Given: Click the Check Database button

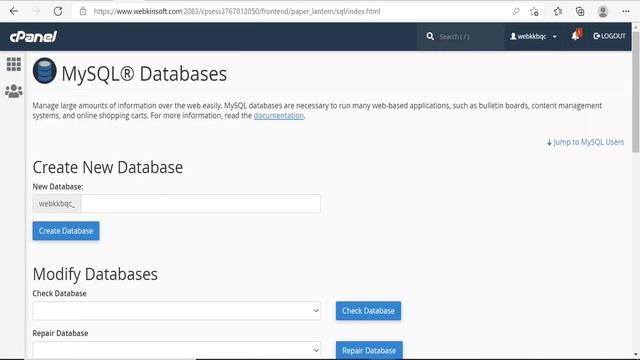Looking at the screenshot, I should pos(368,311).
